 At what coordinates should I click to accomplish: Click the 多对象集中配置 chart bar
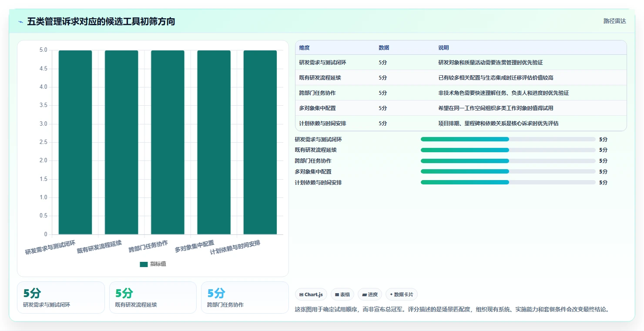click(214, 142)
